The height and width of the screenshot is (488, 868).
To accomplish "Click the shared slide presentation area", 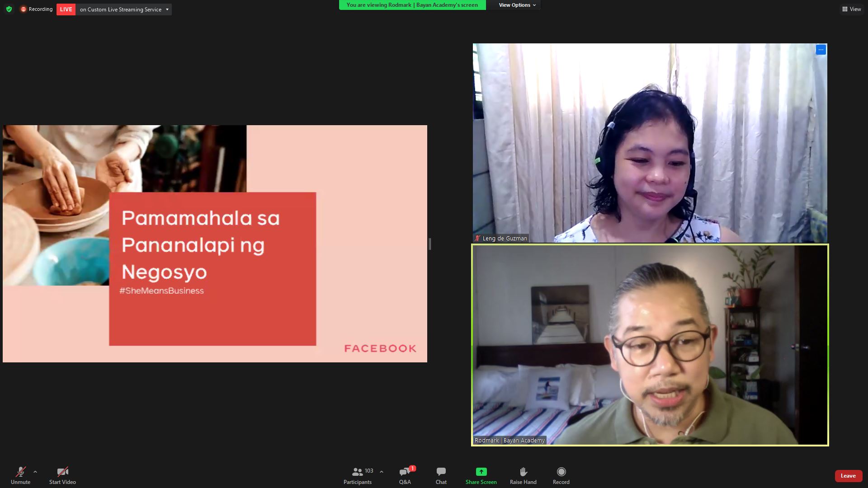I will pos(215,244).
